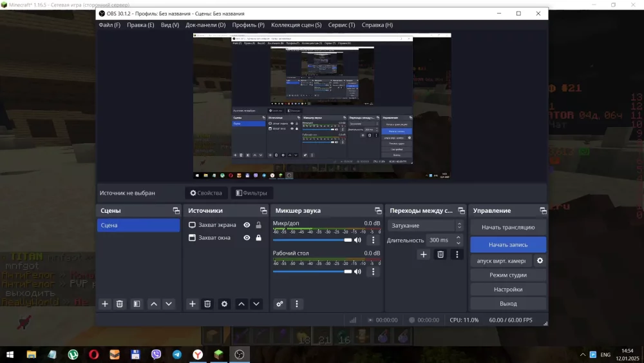644x363 pixels.
Task: Open the Справка menu
Action: 377,25
